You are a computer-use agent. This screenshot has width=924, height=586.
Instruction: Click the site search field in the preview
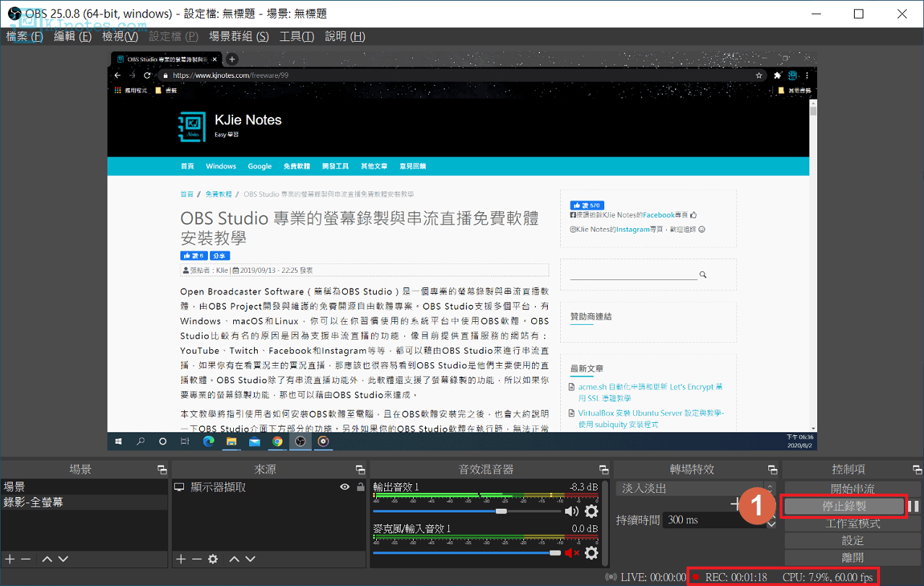pyautogui.click(x=633, y=274)
